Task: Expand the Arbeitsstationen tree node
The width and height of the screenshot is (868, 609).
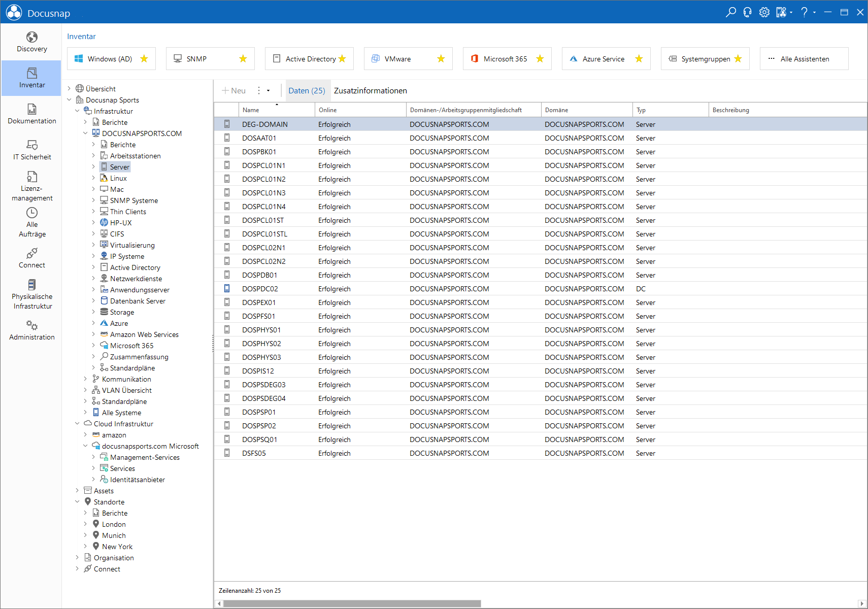Action: (93, 156)
